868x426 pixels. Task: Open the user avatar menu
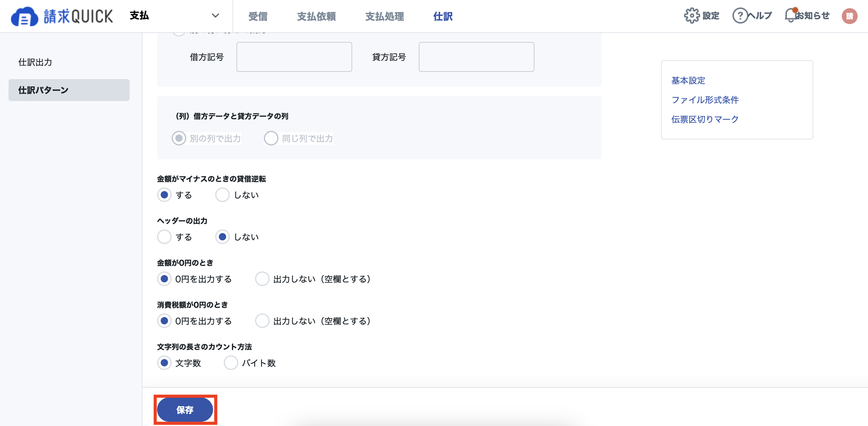coord(849,16)
